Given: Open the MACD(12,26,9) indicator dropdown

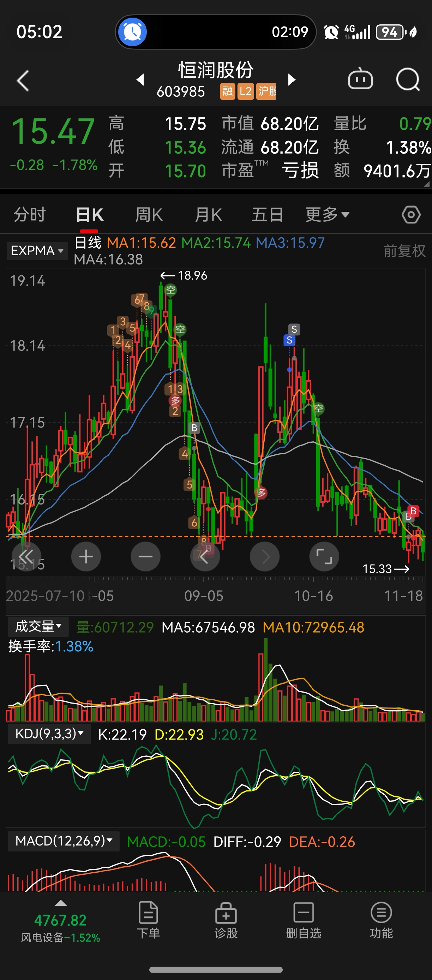Looking at the screenshot, I should (64, 841).
